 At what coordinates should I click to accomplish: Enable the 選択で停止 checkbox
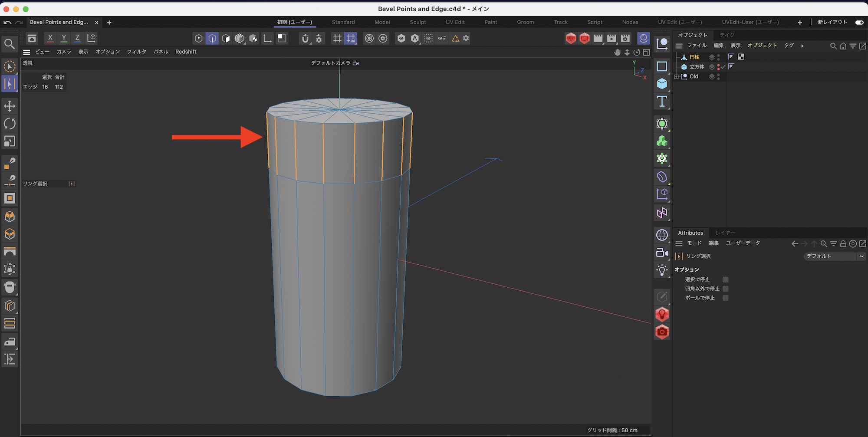click(725, 279)
